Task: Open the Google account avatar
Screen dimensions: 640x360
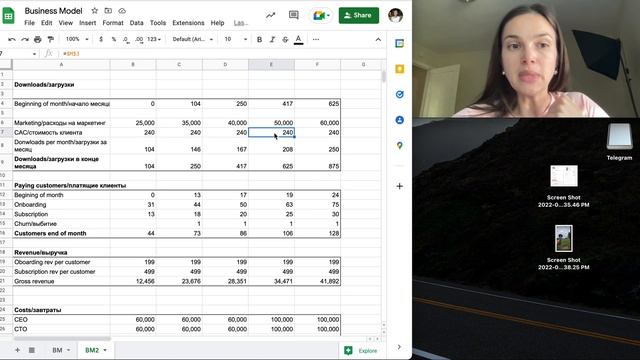Action: [395, 16]
